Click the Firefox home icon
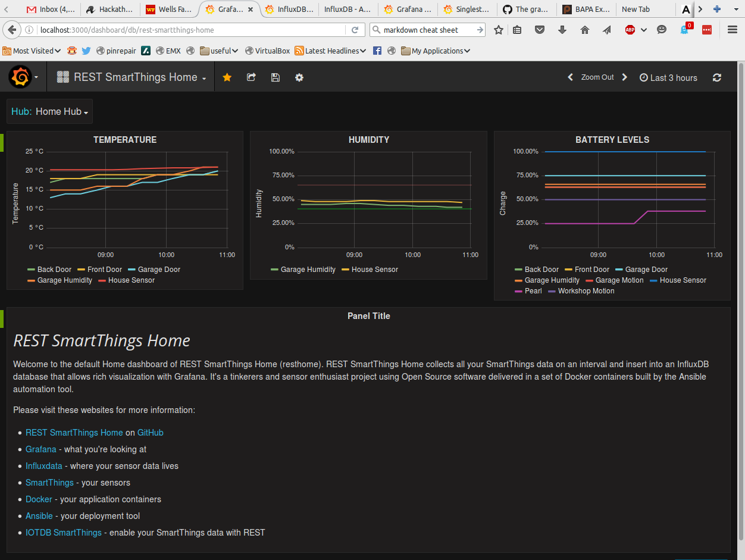This screenshot has width=745, height=560. coord(585,30)
